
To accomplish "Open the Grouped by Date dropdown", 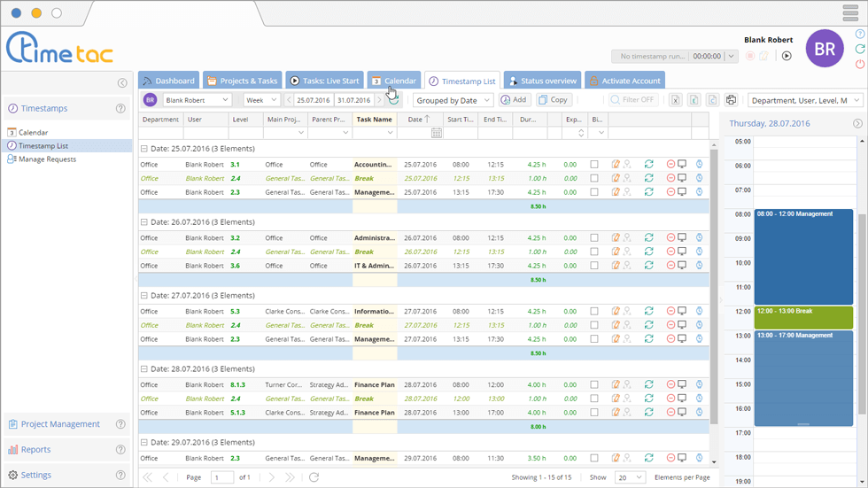I will tap(453, 100).
